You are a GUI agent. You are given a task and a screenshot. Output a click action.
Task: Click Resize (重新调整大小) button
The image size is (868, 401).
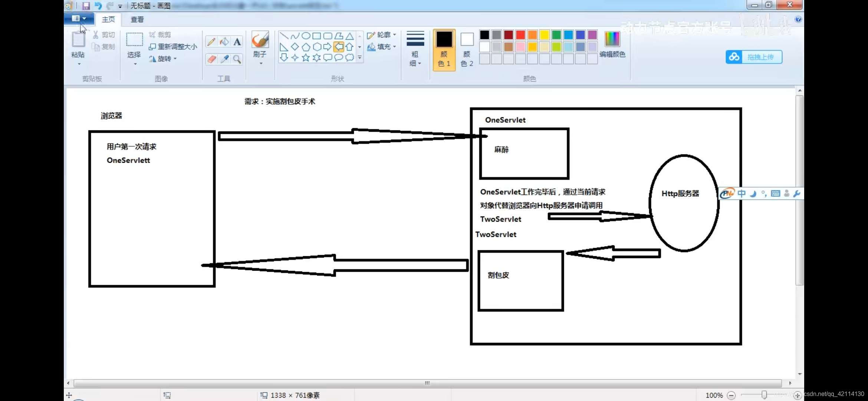[173, 47]
